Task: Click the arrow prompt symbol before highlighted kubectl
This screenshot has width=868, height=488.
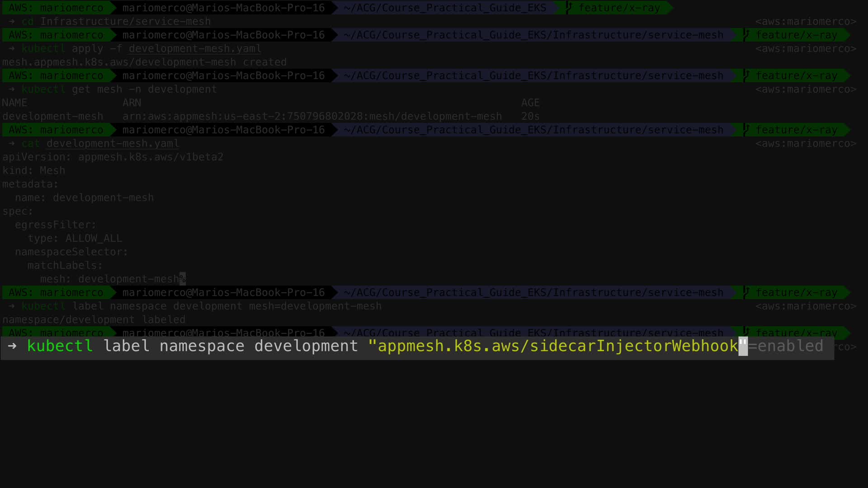Action: 12,346
